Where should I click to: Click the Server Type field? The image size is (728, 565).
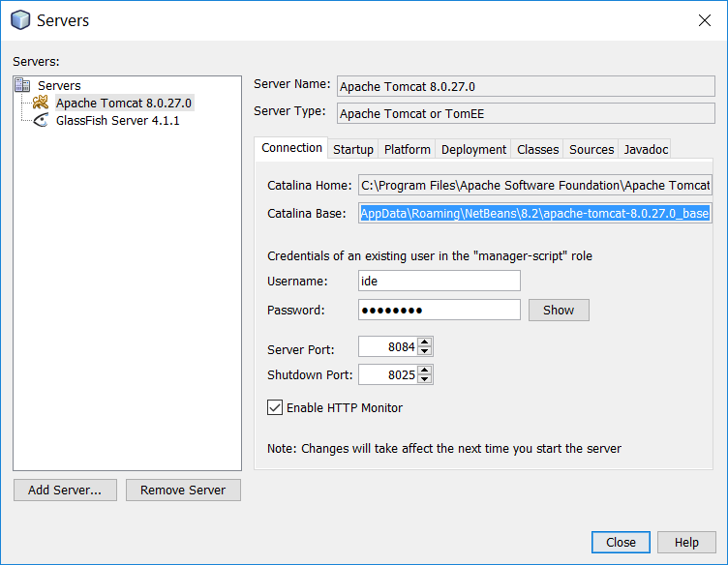(x=526, y=113)
